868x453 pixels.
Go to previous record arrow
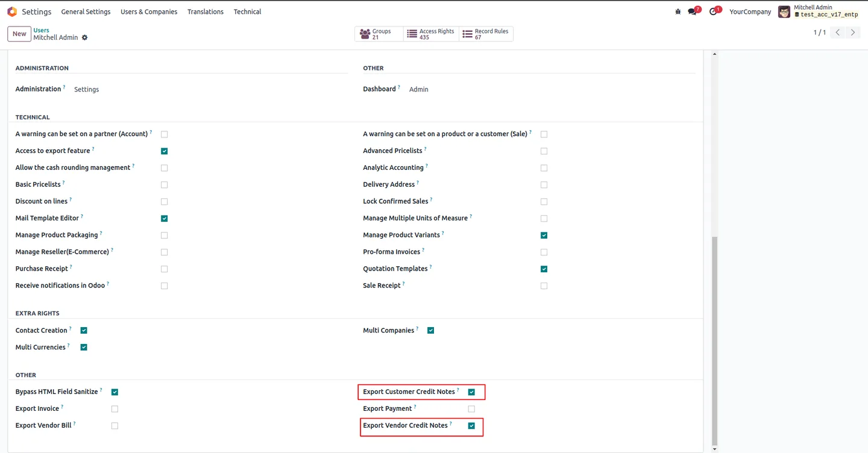coord(838,33)
